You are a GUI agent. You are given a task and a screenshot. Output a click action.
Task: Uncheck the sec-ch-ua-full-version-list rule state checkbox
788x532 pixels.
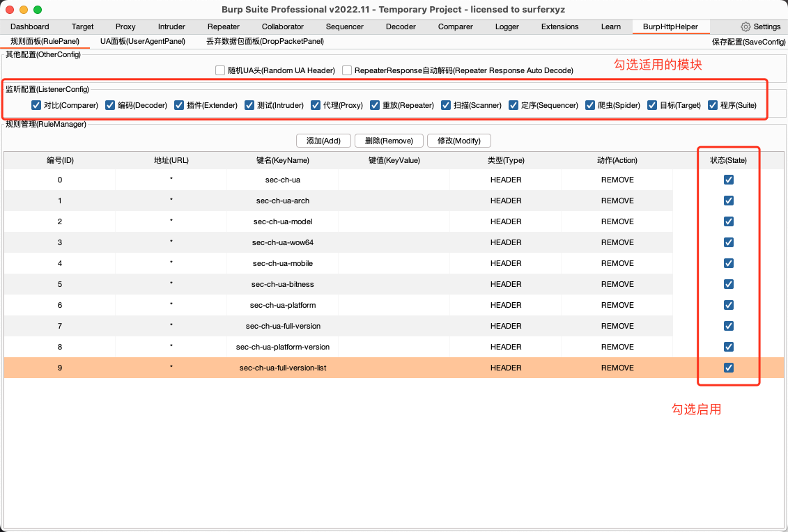click(x=729, y=368)
